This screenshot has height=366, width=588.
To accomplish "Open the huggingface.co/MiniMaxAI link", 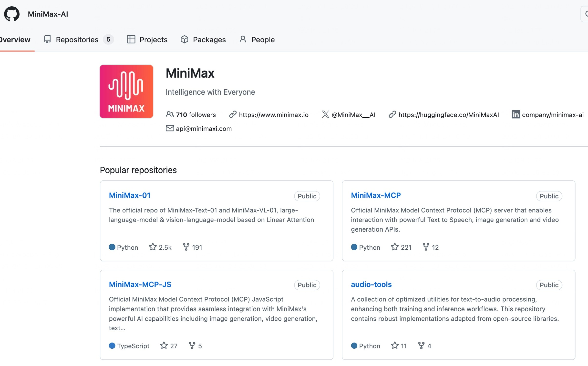I will [x=449, y=115].
